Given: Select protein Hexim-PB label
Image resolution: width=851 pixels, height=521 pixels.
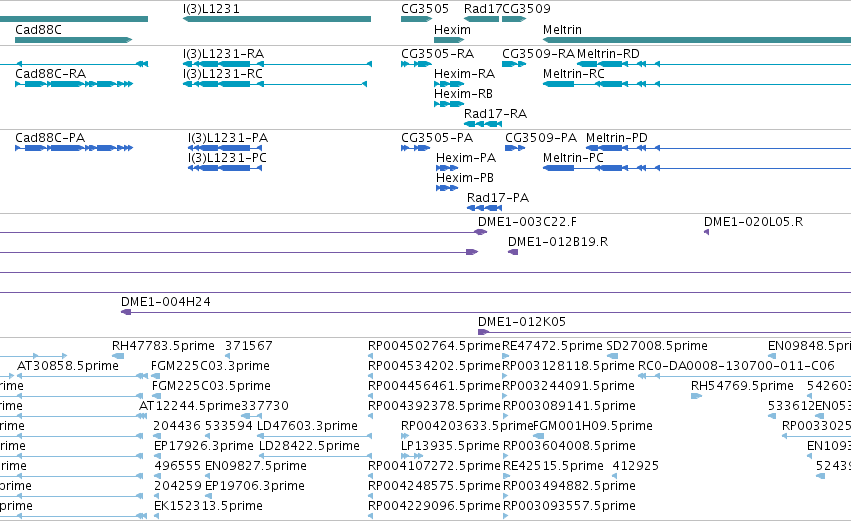Looking at the screenshot, I should [465, 178].
